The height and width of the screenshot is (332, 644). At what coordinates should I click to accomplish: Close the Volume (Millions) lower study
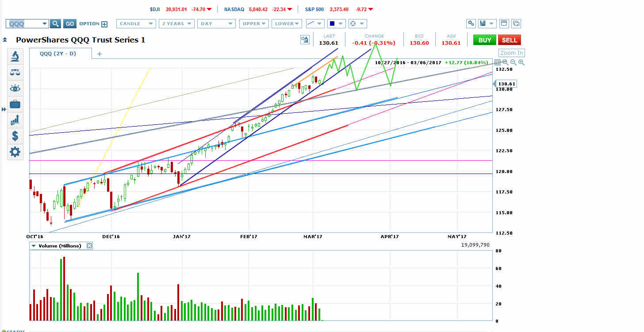(89, 246)
